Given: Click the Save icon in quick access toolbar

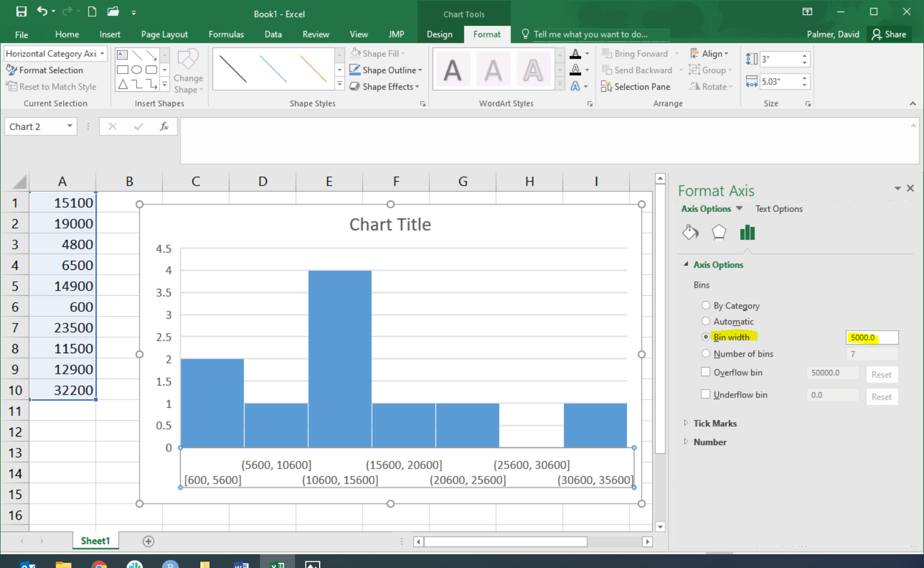Looking at the screenshot, I should [21, 11].
